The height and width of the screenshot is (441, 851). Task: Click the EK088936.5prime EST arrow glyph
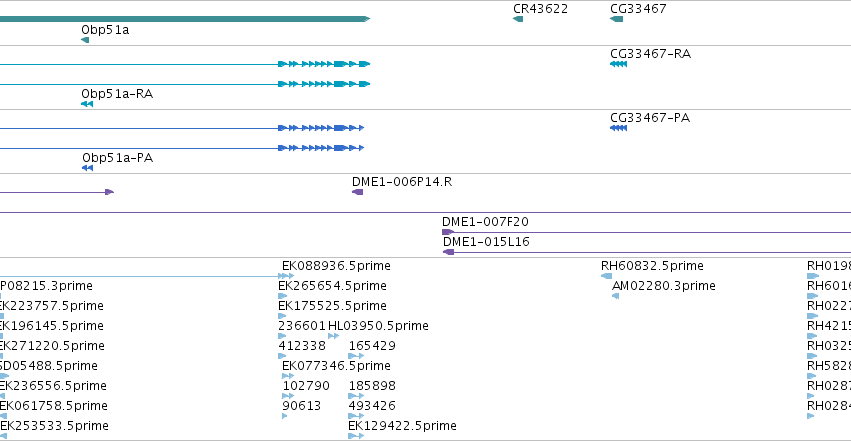[286, 276]
